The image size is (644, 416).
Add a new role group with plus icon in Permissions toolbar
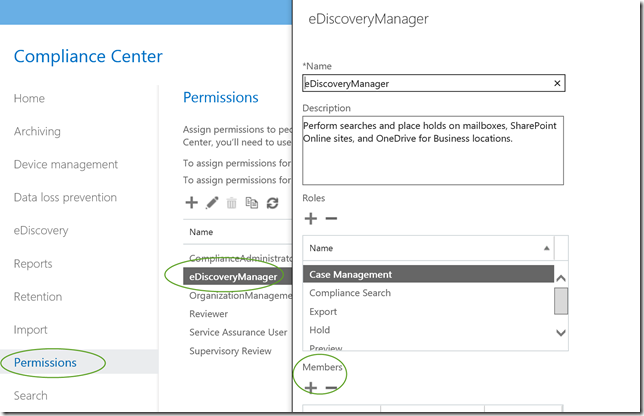tap(191, 202)
